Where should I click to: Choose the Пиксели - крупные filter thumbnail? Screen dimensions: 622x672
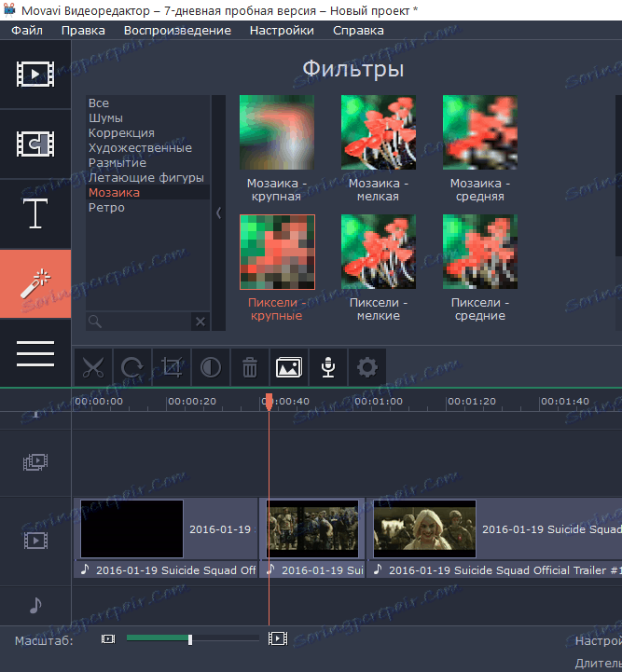tap(277, 252)
